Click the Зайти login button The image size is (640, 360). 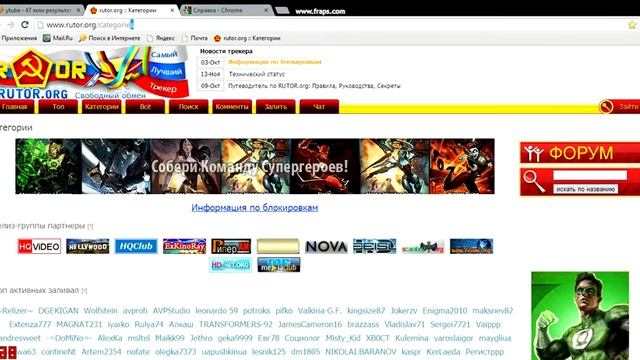(619, 107)
